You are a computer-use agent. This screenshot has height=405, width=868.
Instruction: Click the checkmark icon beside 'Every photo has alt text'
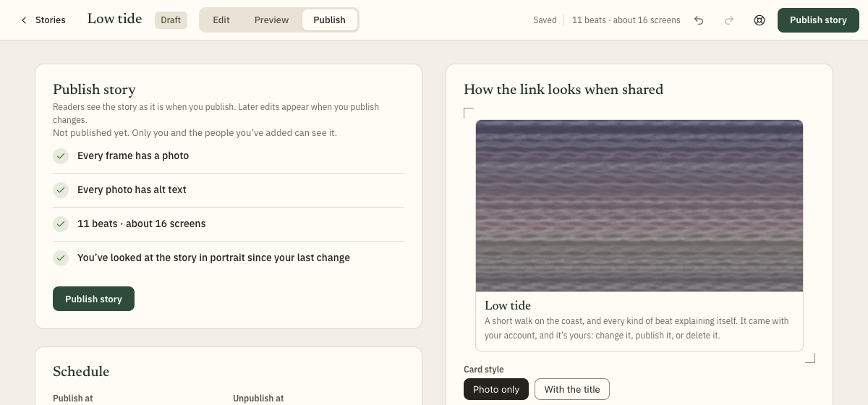pos(61,190)
